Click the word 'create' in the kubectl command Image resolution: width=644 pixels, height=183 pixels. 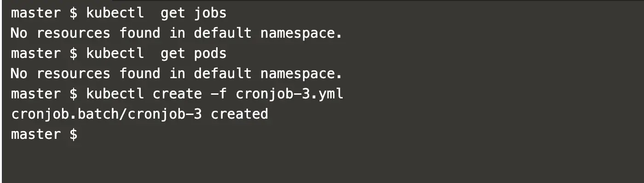coord(177,94)
